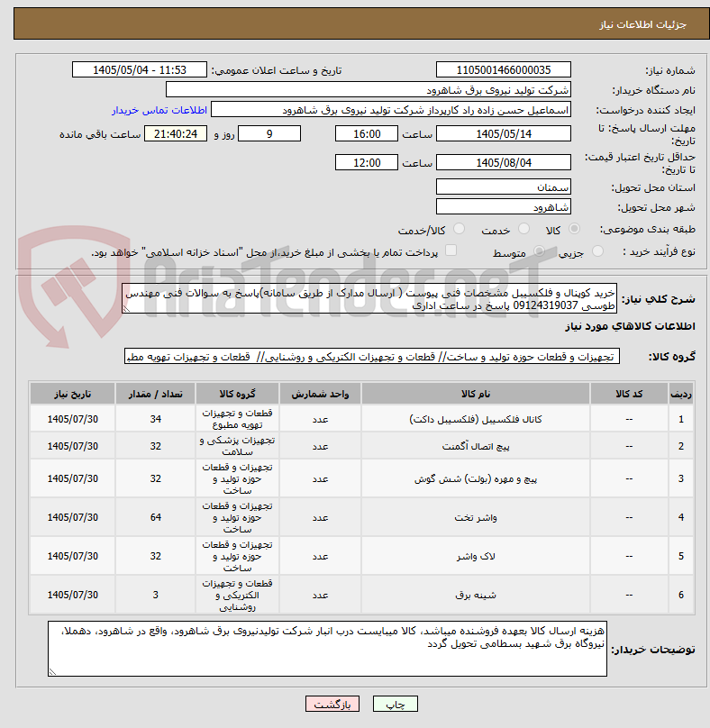
Task: Click the request creator name field
Action: (391, 110)
